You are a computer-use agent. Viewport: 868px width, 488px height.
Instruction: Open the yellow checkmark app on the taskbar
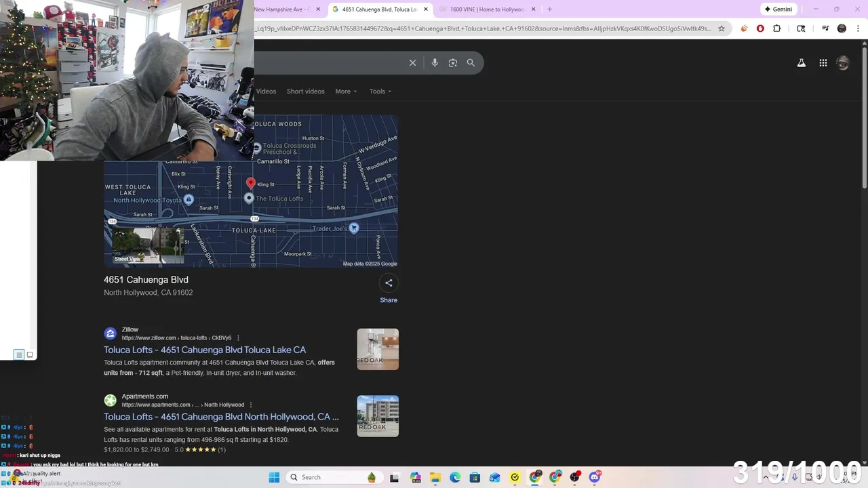point(515,477)
